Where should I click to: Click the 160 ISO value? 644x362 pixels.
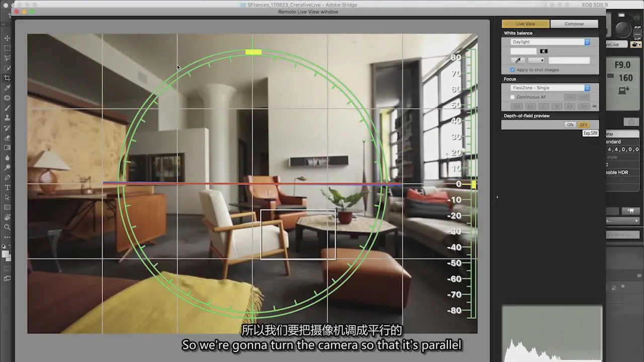(x=625, y=78)
